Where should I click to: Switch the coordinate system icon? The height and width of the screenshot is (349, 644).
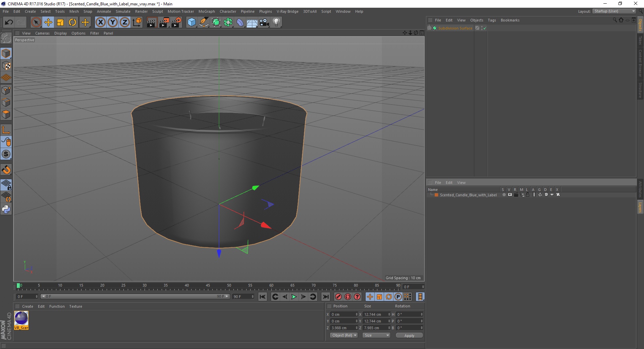tap(137, 22)
